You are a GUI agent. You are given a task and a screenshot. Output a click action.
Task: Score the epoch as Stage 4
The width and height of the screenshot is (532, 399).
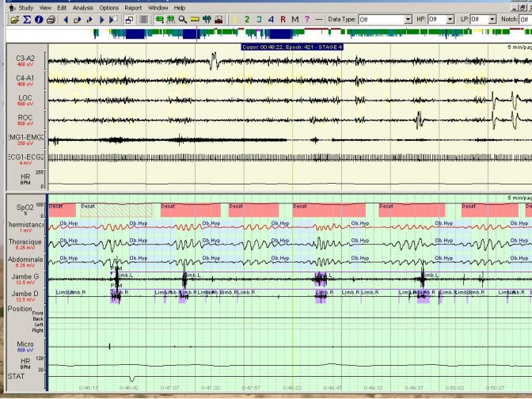[271, 20]
